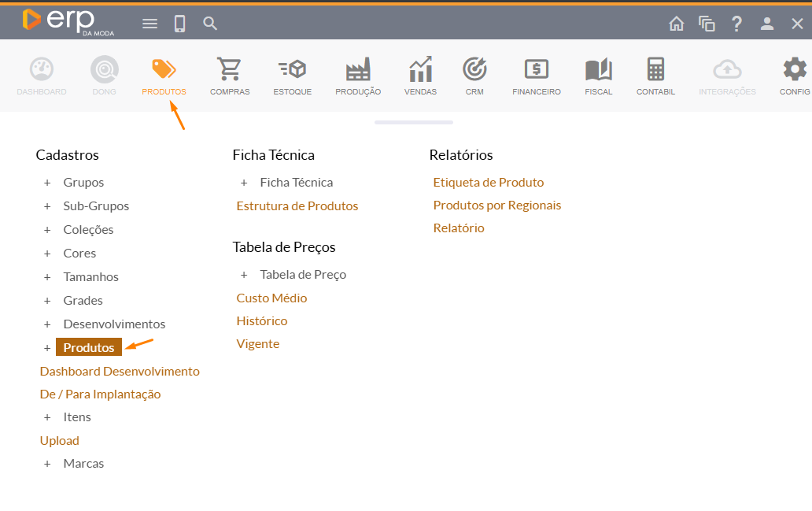This screenshot has width=812, height=511.
Task: Expand the Grupos plus sign
Action: (x=47, y=183)
